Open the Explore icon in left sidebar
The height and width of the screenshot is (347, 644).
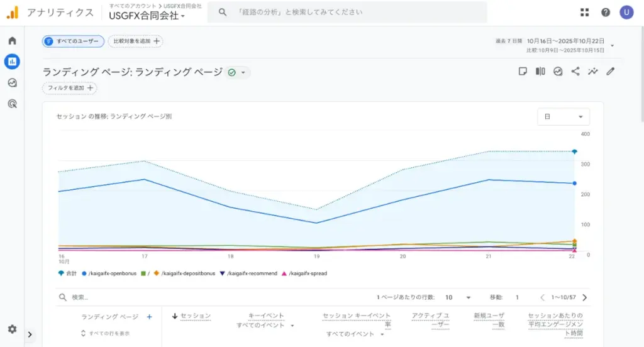12,82
